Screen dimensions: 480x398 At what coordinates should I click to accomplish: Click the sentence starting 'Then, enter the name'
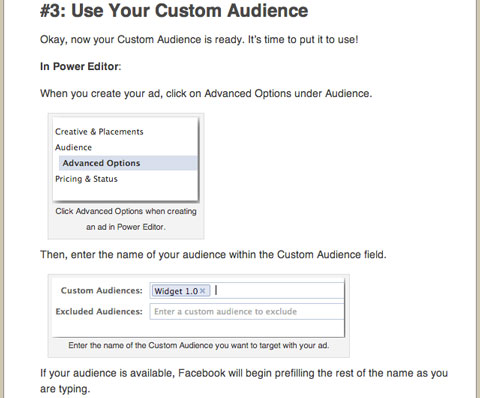[213, 255]
